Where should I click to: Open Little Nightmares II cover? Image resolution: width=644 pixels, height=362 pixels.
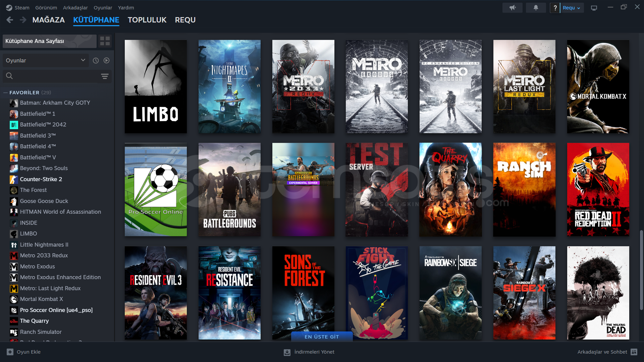[x=229, y=87]
